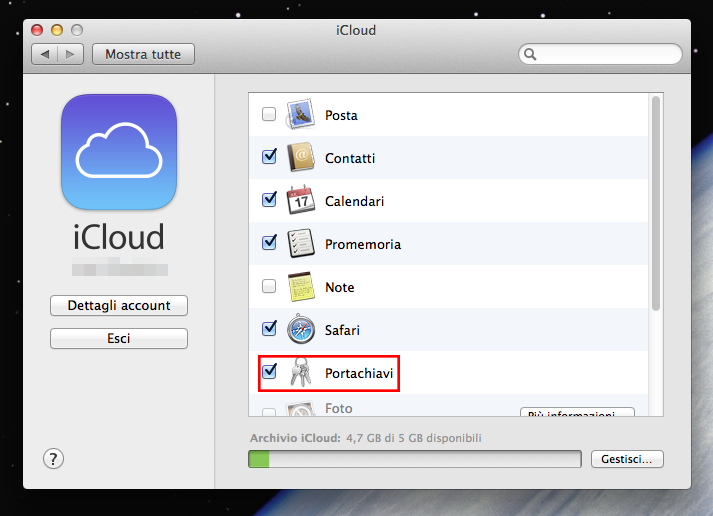Click the Note yellow notepad icon
This screenshot has height=516, width=713.
point(301,286)
